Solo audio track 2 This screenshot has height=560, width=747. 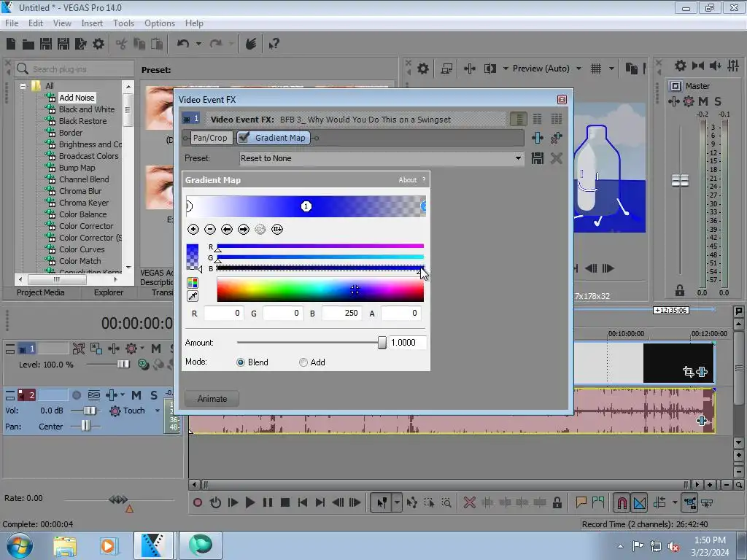154,395
